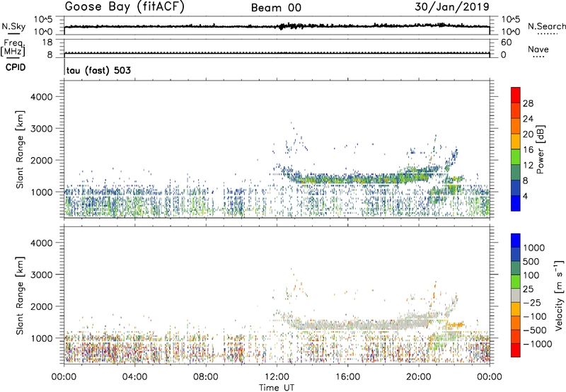The width and height of the screenshot is (566, 392).
Task: Click the '100' tick on the velocity colorbar
Action: (x=531, y=275)
